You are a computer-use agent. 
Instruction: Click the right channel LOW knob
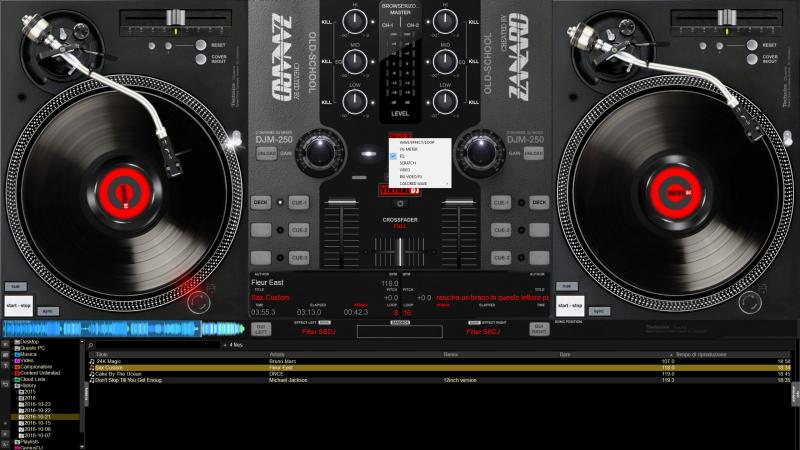[x=445, y=101]
